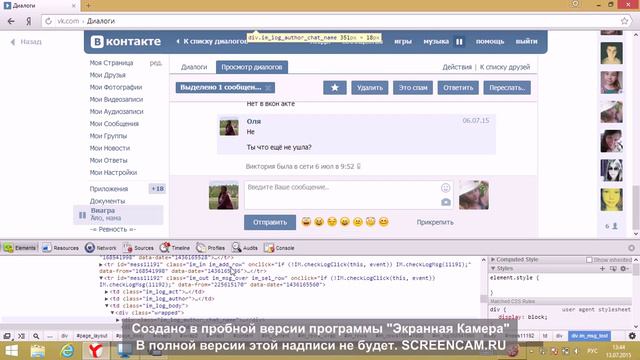Open the Sources devtools panel
This screenshot has width=640, height=360.
tap(139, 247)
